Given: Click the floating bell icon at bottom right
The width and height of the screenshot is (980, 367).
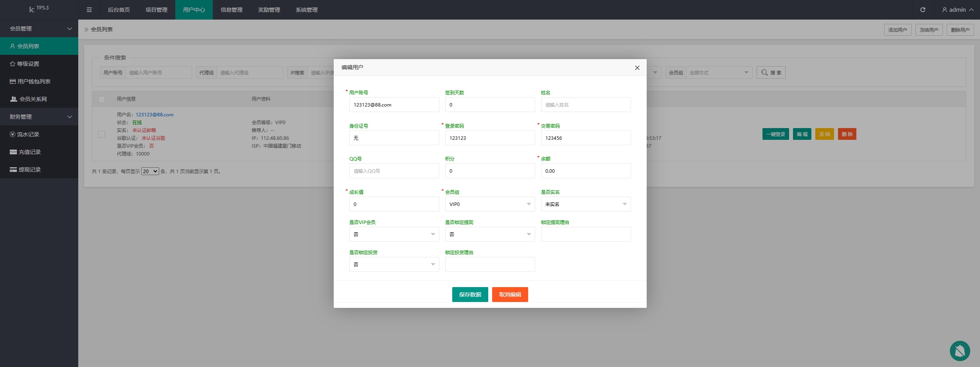Looking at the screenshot, I should pyautogui.click(x=960, y=351).
